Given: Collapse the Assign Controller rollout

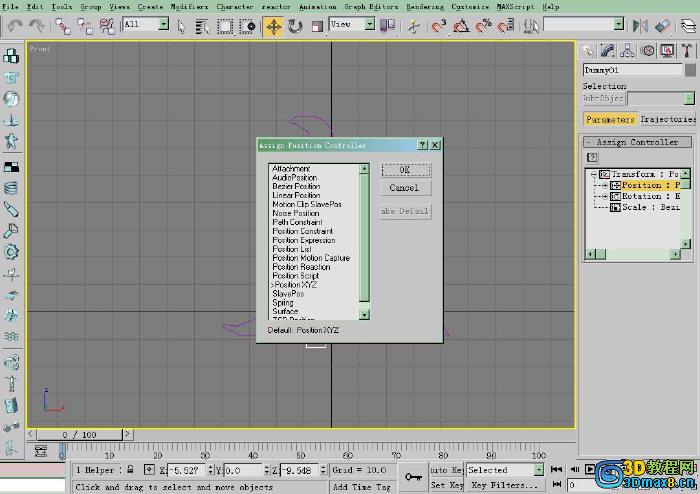Looking at the screenshot, I should click(x=637, y=142).
